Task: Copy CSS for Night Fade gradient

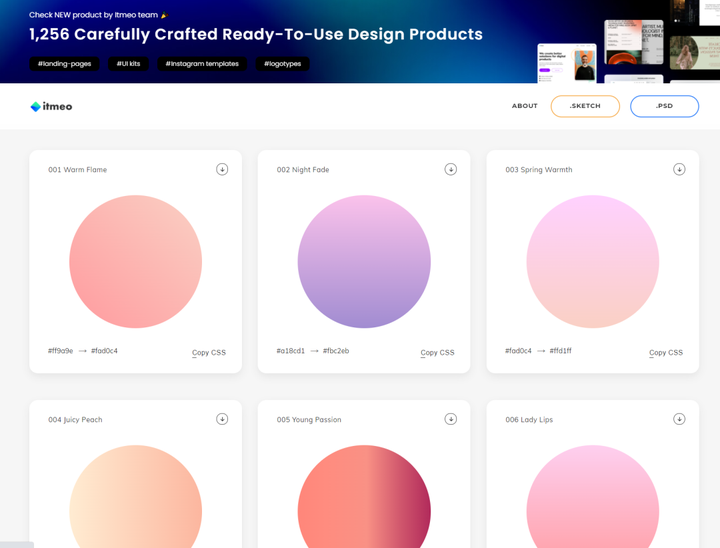Action: point(437,352)
